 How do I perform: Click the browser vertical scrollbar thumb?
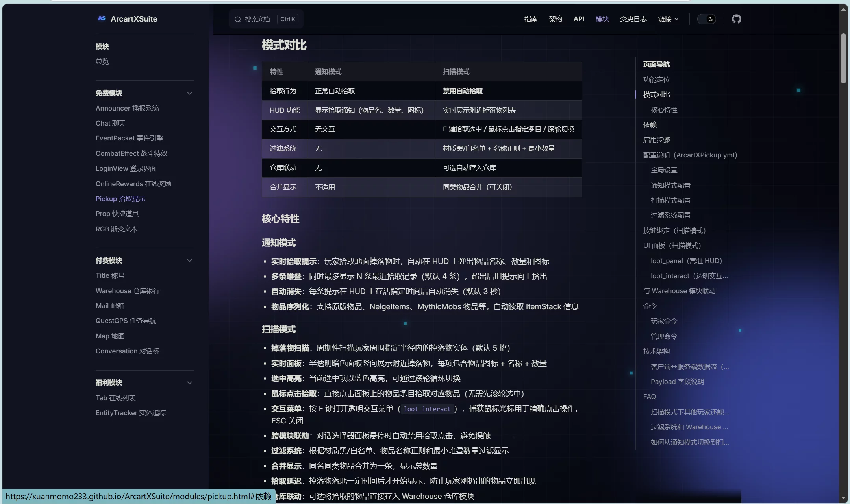pyautogui.click(x=843, y=58)
